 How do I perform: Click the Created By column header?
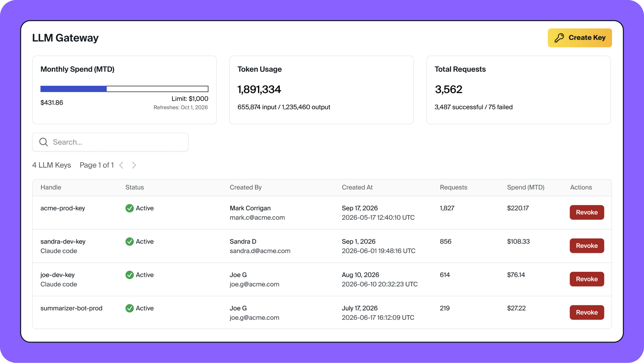(x=246, y=187)
